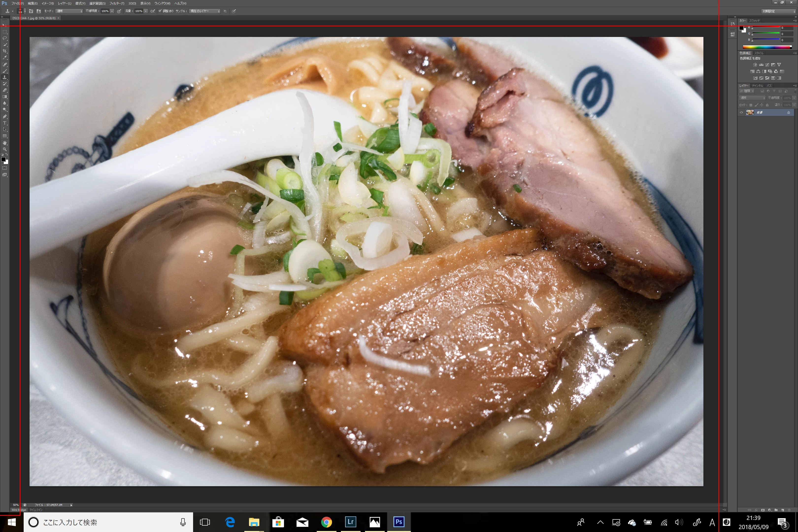Click the color spectrum ramp bar

pyautogui.click(x=767, y=47)
